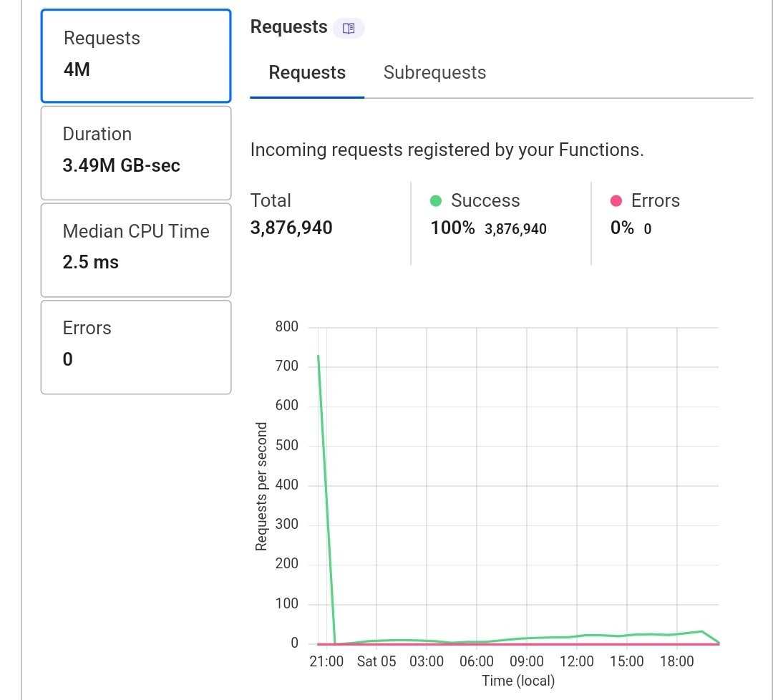Click the Requests per second axis title
This screenshot has height=700, width=773.
point(261,486)
